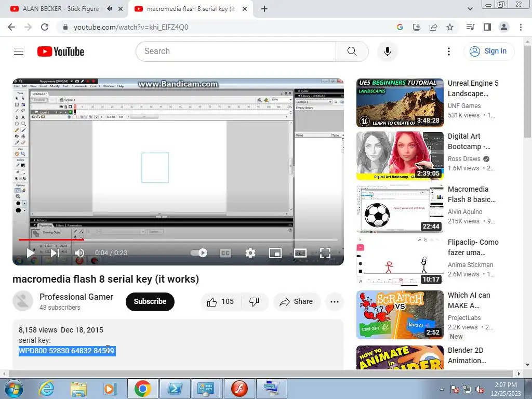Open Ross Draws channel text
This screenshot has height=399, width=532.
464,159
